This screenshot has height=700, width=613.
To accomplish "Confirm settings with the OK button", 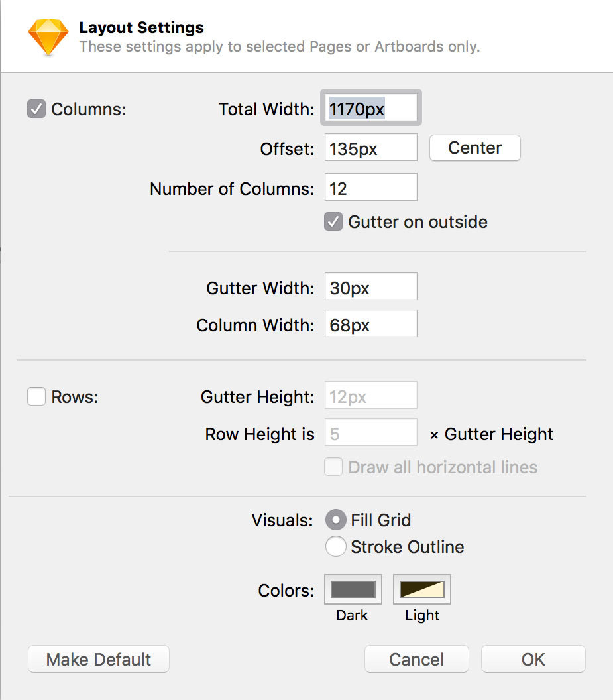I will 533,659.
